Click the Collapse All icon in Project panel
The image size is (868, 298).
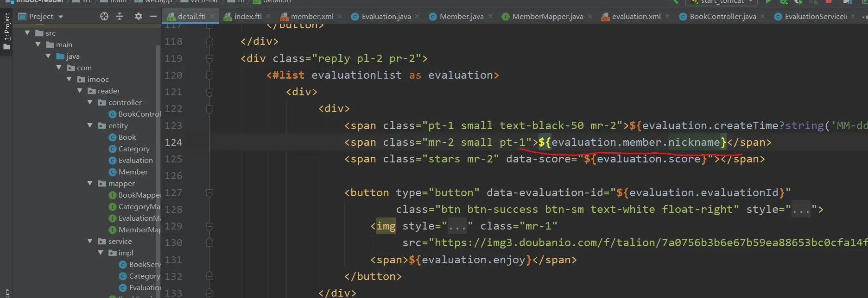(x=120, y=17)
